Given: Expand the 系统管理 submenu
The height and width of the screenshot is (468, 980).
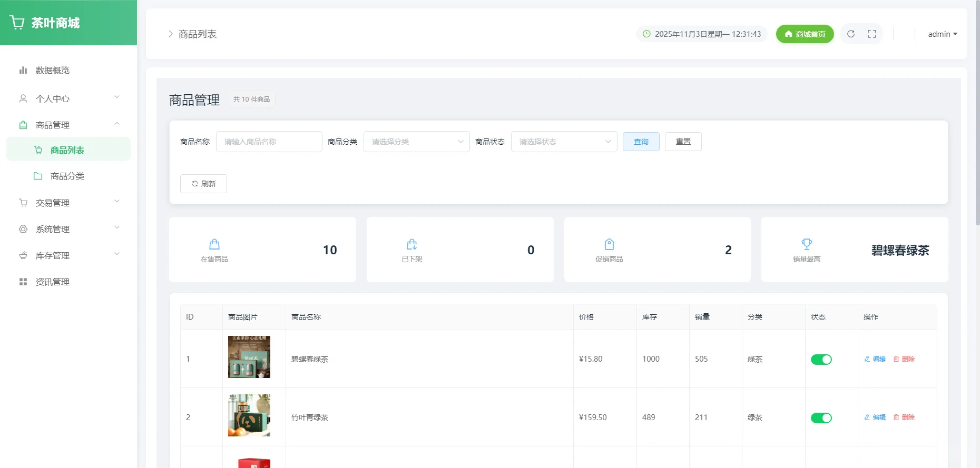Looking at the screenshot, I should pos(117,227).
